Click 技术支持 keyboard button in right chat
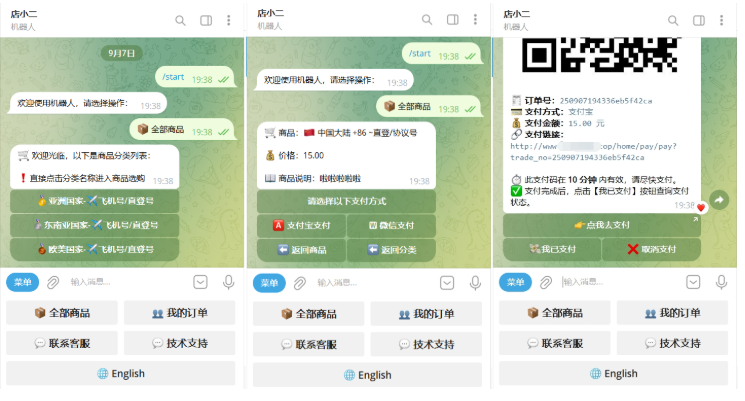This screenshot has width=745, height=401. coord(672,343)
